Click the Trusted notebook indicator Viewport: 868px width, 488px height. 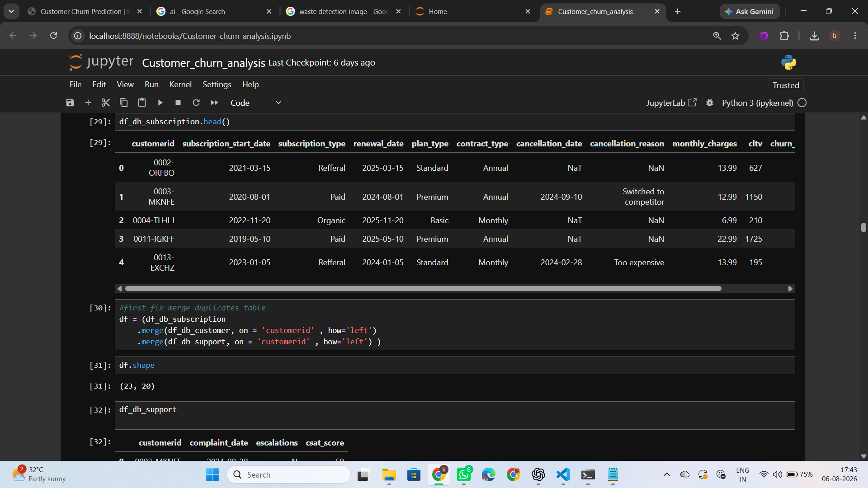click(786, 85)
